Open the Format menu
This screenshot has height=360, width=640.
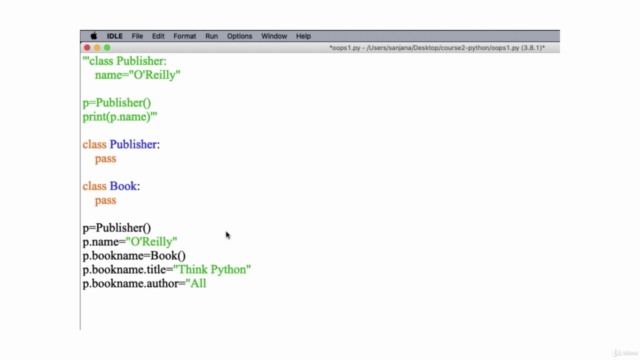[x=184, y=36]
